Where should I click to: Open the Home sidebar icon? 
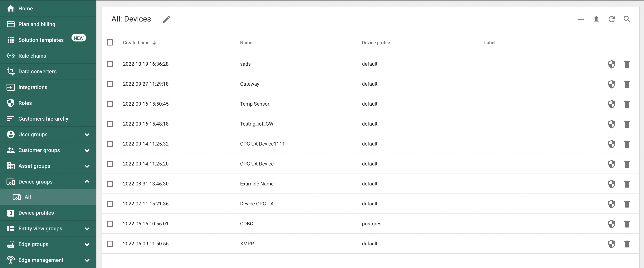(x=11, y=8)
